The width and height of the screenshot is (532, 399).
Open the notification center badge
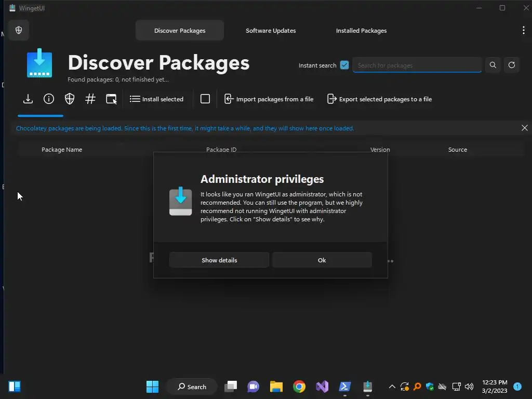click(517, 387)
